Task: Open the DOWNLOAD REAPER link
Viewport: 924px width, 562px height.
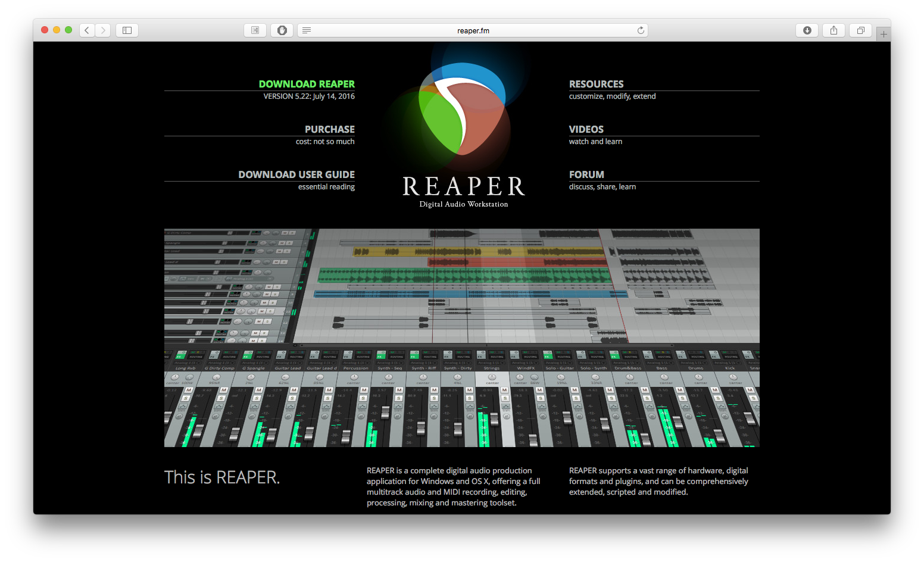Action: [307, 84]
